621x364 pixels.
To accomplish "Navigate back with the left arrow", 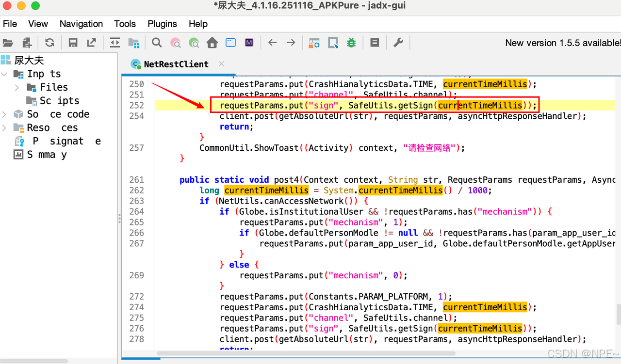I will tap(273, 43).
